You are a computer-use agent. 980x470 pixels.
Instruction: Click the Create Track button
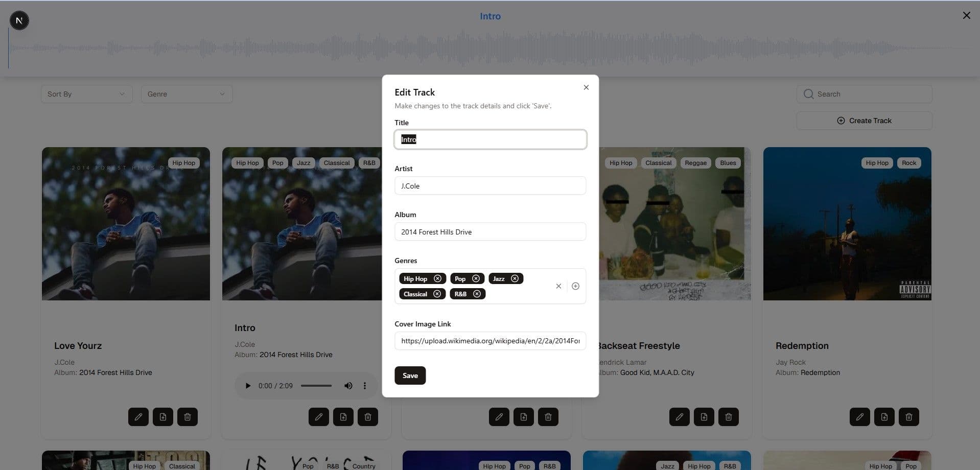point(864,121)
